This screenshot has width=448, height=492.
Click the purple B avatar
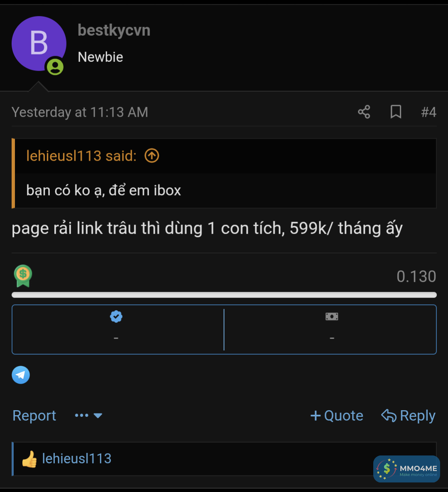(x=38, y=43)
